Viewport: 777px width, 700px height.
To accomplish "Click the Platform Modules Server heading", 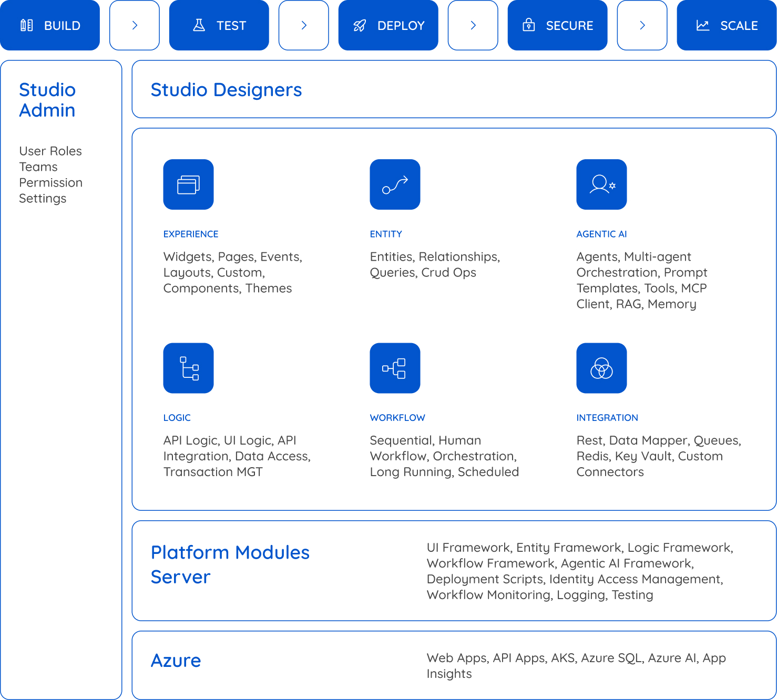I will coord(230,564).
